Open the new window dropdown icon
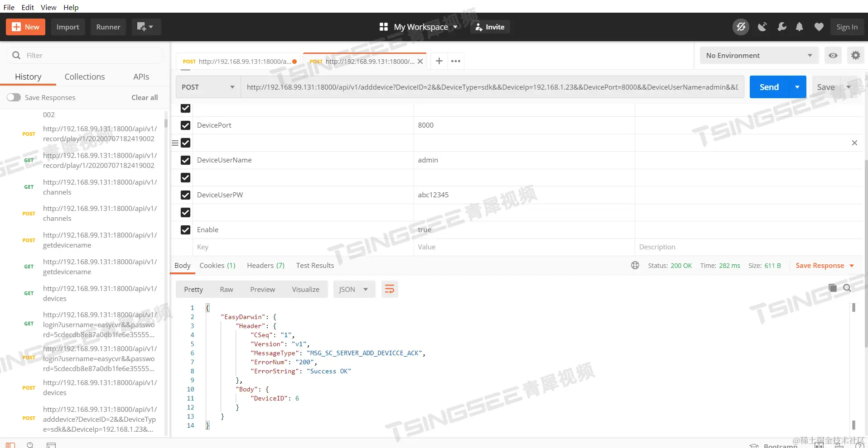 pyautogui.click(x=146, y=27)
